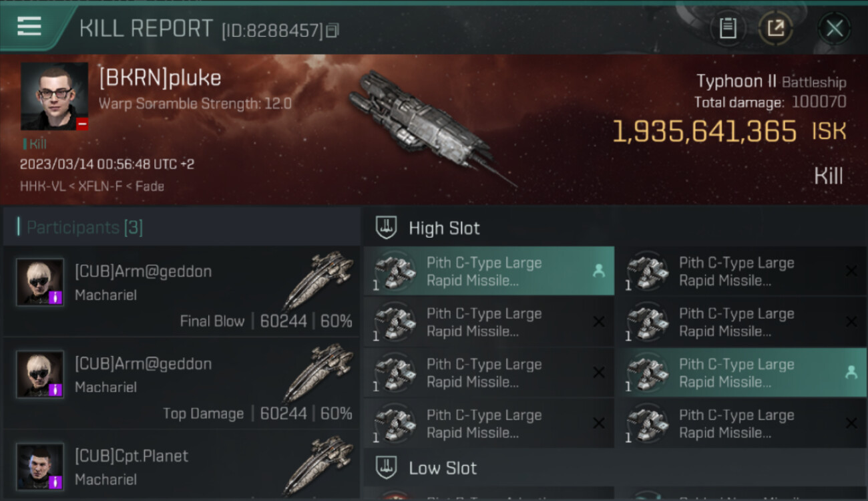Click the High Slot section icon

(x=387, y=228)
